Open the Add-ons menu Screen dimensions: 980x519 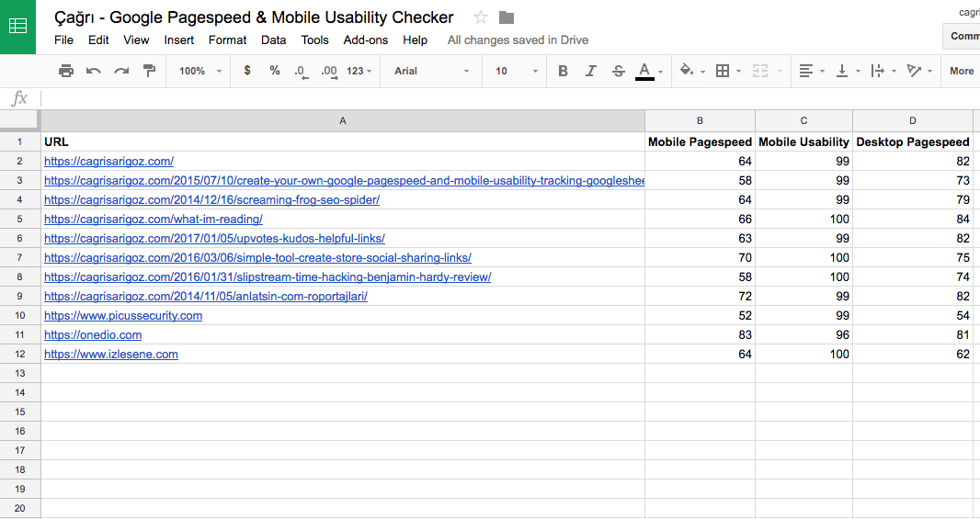pyautogui.click(x=366, y=40)
